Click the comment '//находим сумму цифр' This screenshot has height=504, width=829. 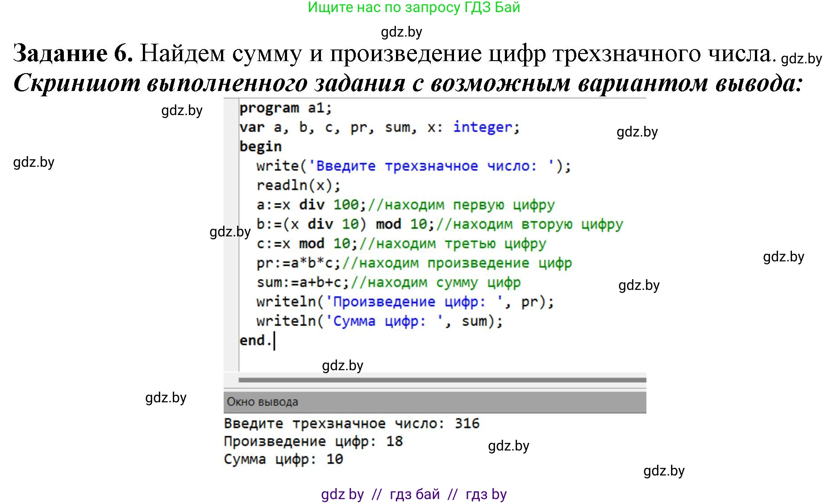[x=435, y=283]
